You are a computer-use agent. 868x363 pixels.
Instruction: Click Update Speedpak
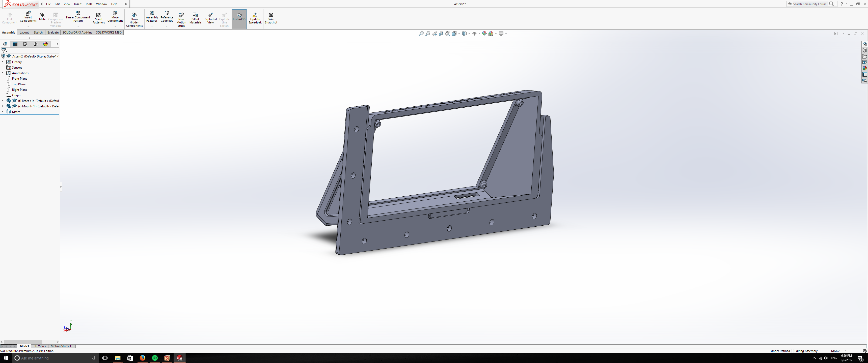pos(255,18)
